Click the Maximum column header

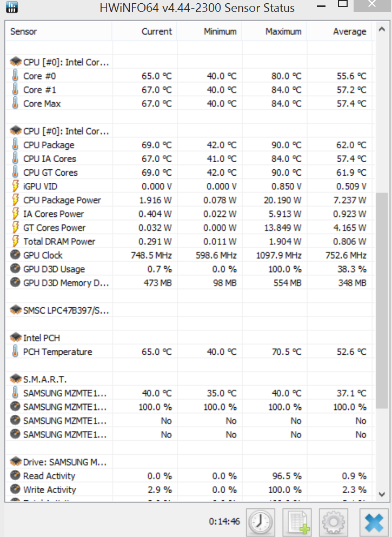click(x=283, y=31)
